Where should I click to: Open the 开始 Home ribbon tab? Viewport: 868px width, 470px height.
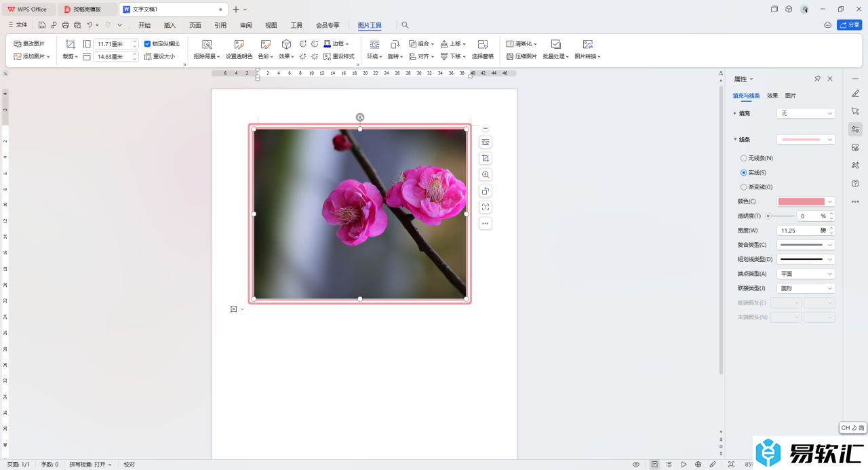144,25
